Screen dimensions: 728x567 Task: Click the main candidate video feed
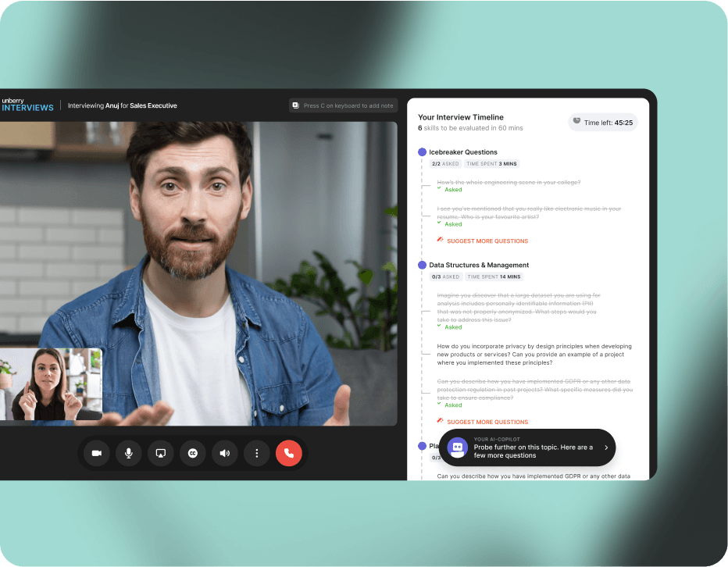(198, 273)
